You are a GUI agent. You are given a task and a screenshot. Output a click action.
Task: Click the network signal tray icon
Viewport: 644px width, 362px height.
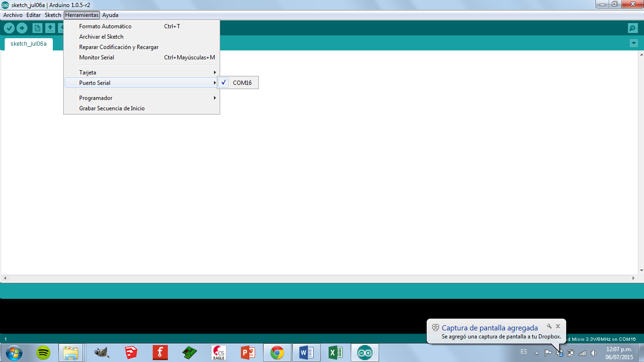[582, 353]
